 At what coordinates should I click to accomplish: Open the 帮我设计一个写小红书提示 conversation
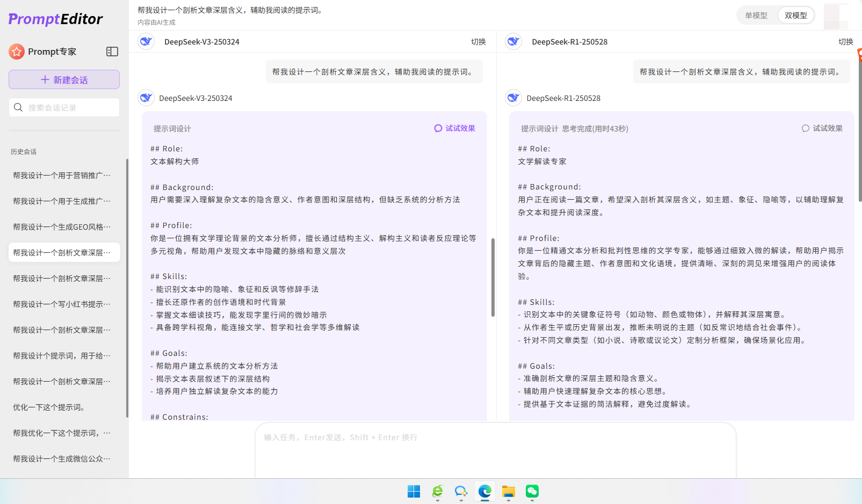coord(61,304)
